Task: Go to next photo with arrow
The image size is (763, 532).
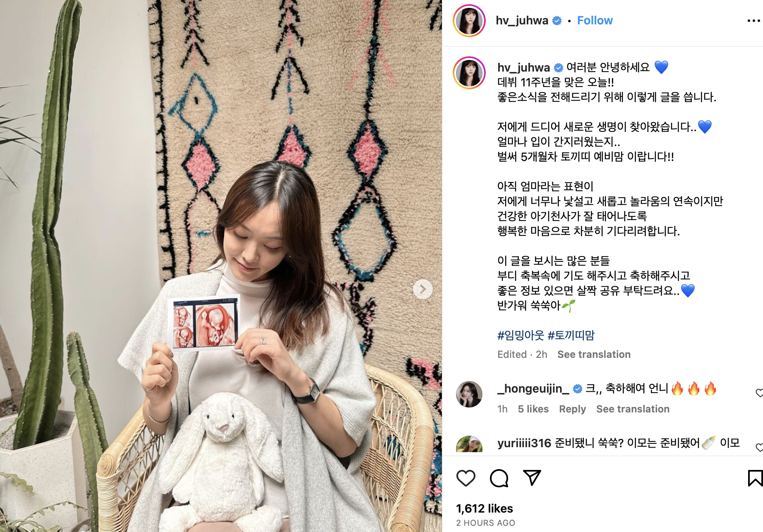Action: 422,289
